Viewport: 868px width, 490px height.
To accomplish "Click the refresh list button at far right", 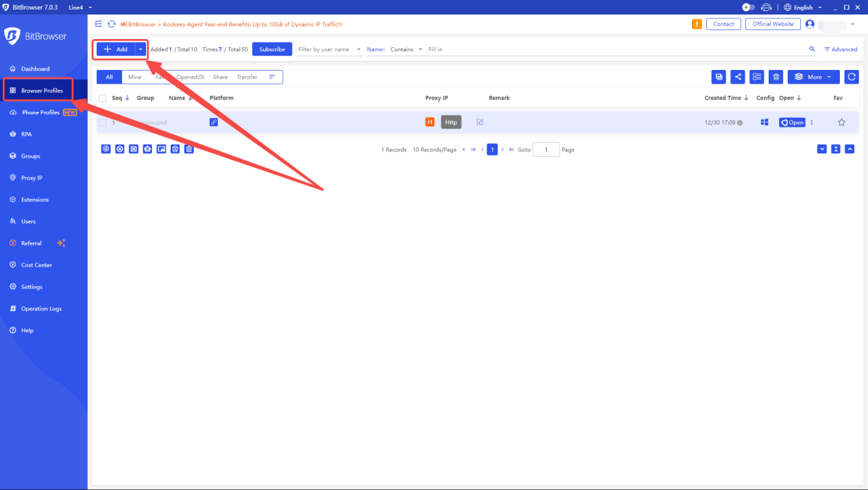I will [x=852, y=77].
